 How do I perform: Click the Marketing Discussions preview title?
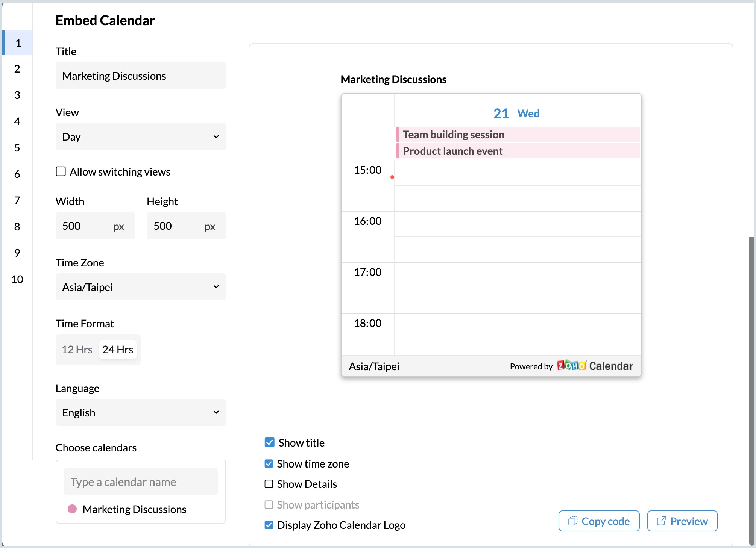coord(393,79)
